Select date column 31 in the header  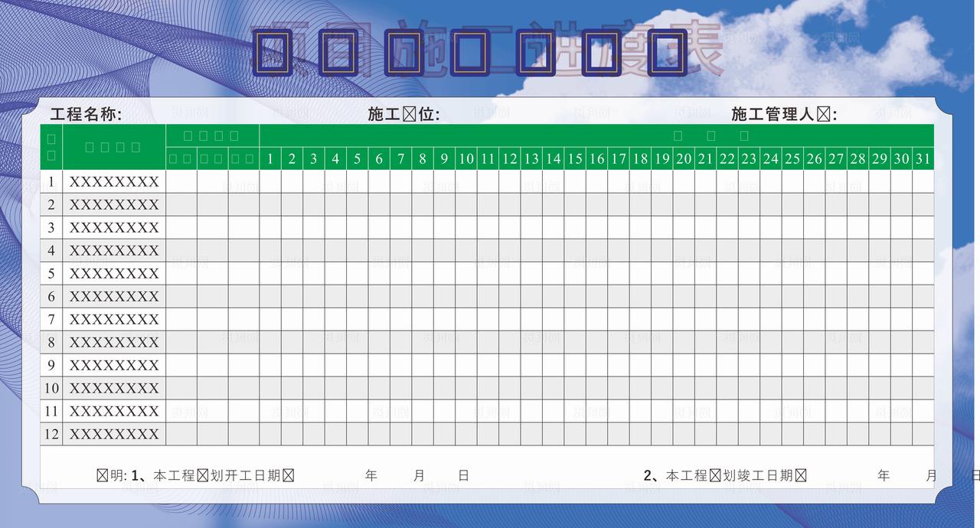[923, 159]
